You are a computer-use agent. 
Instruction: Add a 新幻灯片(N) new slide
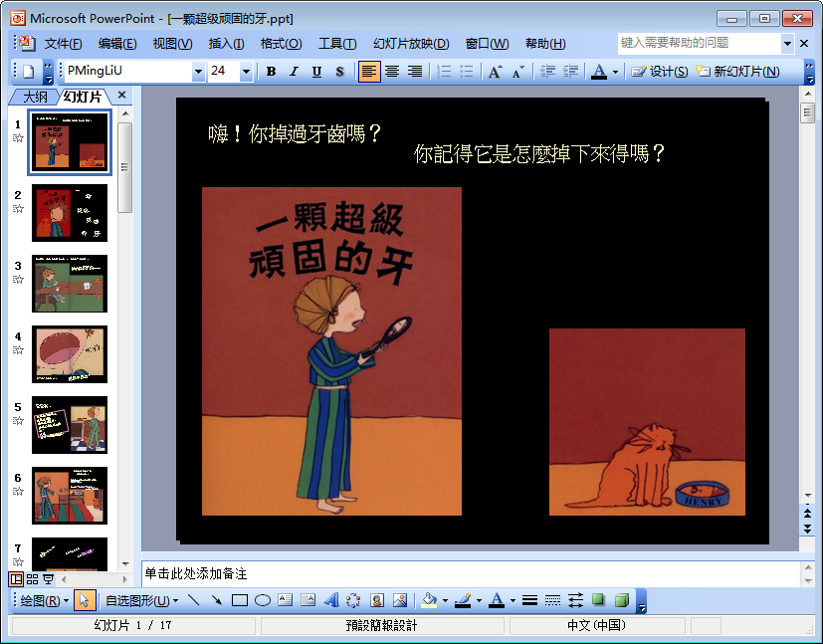(737, 72)
